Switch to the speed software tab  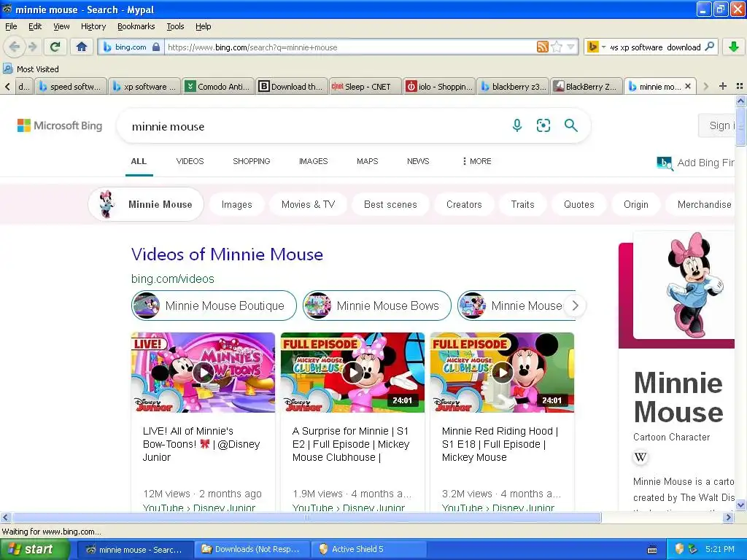pyautogui.click(x=71, y=87)
